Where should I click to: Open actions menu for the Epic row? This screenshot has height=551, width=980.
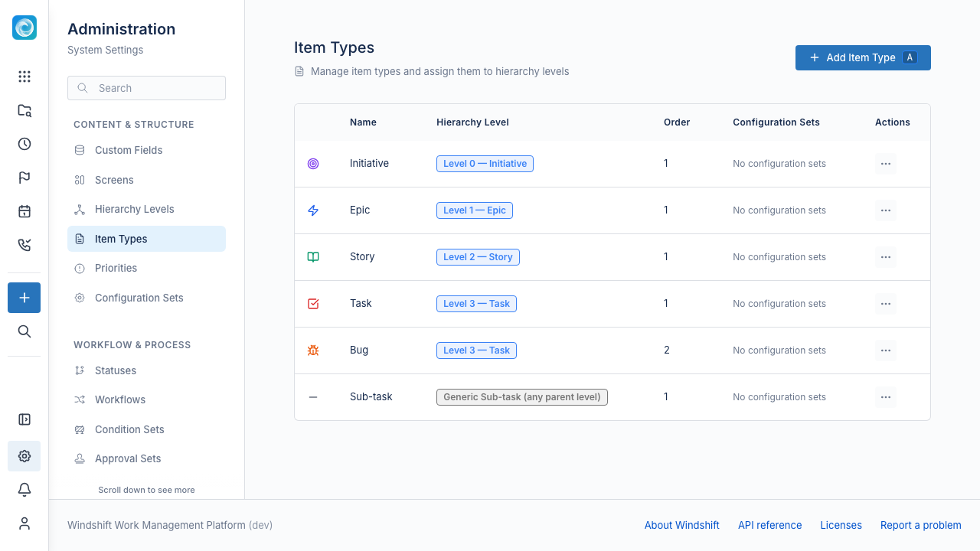(x=886, y=210)
